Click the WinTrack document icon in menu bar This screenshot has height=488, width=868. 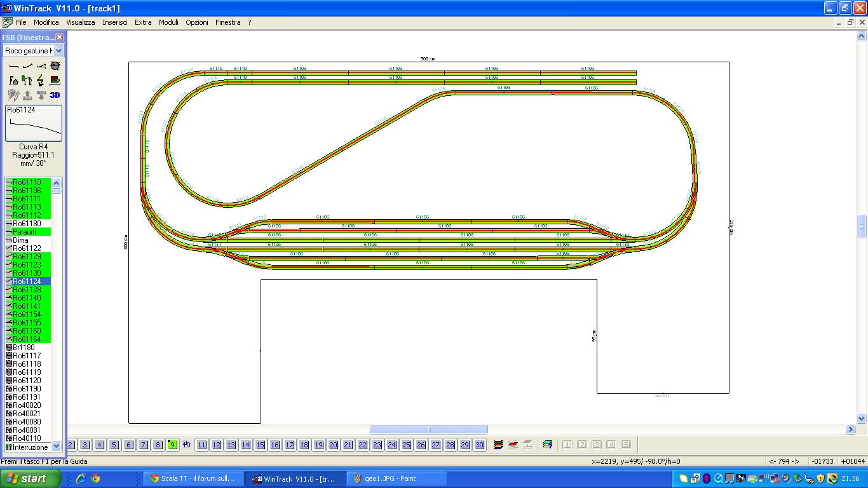(7, 22)
